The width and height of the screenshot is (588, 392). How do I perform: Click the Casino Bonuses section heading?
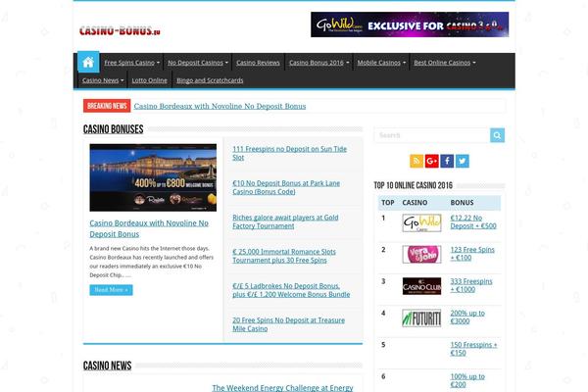114,129
